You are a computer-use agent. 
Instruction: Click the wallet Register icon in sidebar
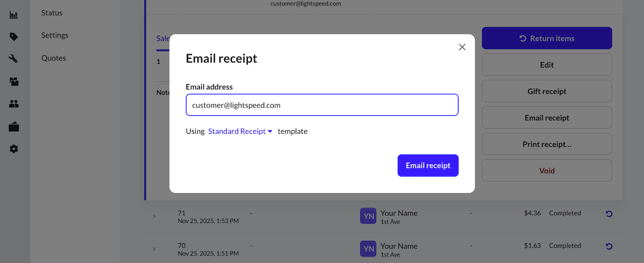[x=14, y=127]
